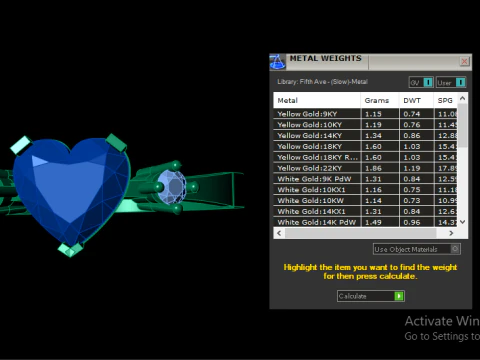Click grams value 1.34
The height and width of the screenshot is (360, 480).
[373, 136]
